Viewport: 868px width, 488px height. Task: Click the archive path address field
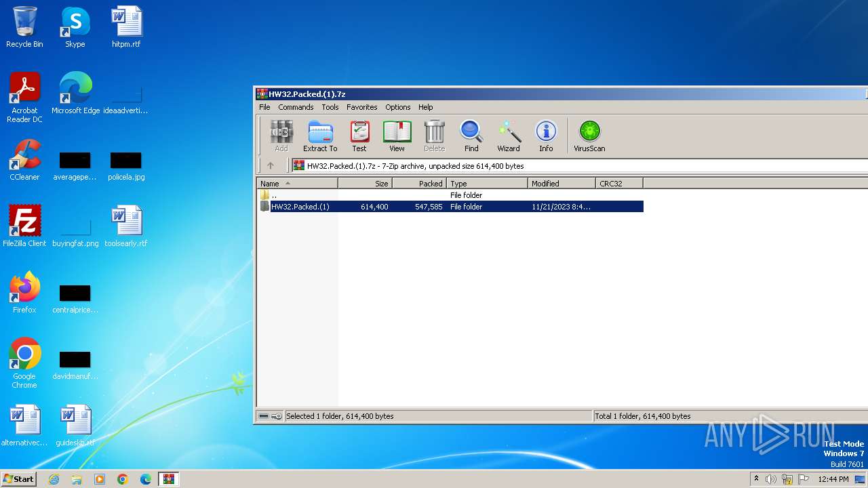coord(580,165)
